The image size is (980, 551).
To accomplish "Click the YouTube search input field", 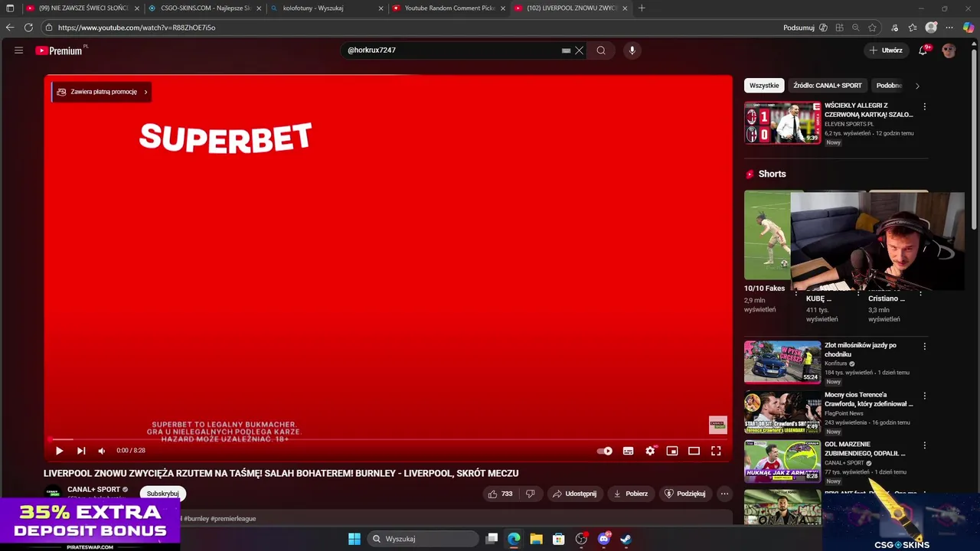I will pyautogui.click(x=453, y=51).
